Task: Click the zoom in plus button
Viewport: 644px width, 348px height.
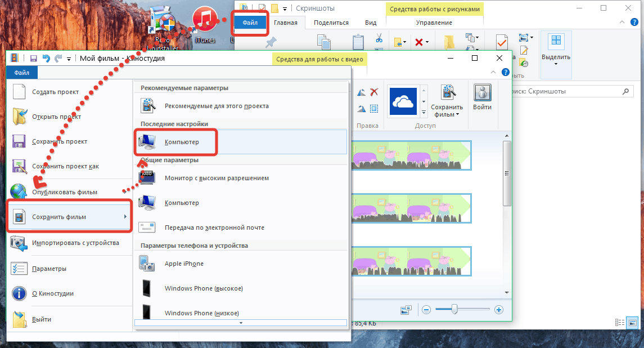Action: 498,310
